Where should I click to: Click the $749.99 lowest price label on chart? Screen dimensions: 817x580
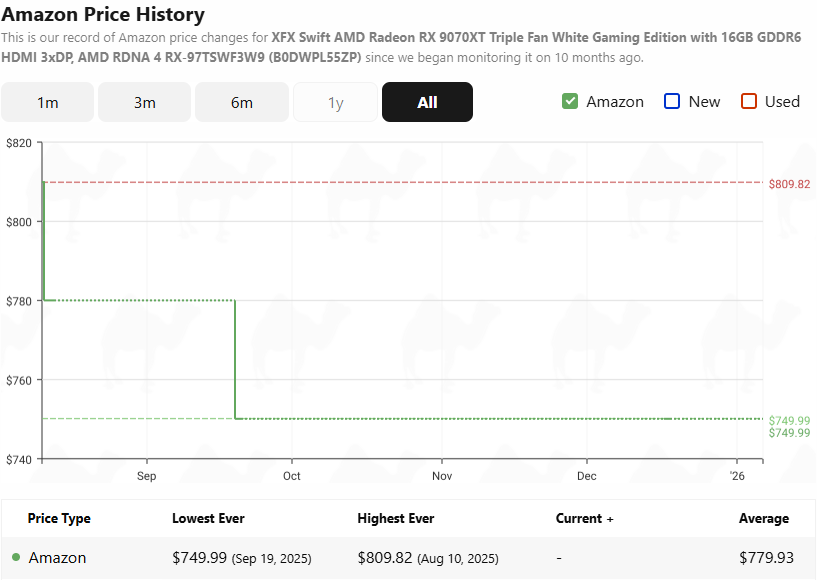[x=789, y=420]
